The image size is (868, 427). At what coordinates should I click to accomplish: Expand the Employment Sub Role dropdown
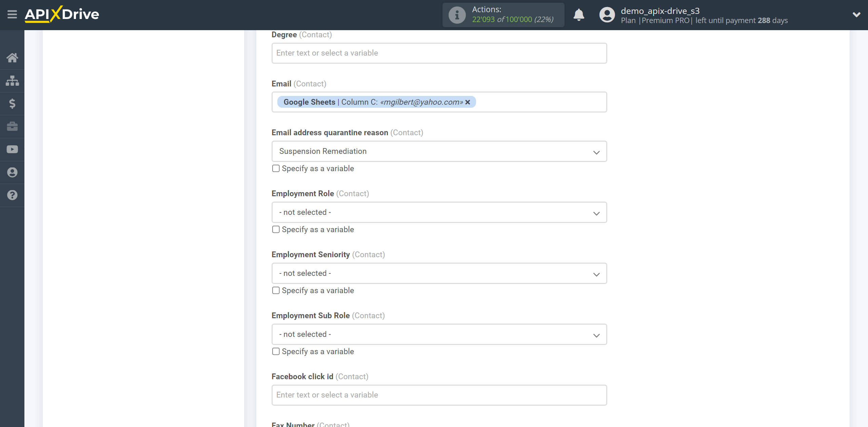point(597,334)
